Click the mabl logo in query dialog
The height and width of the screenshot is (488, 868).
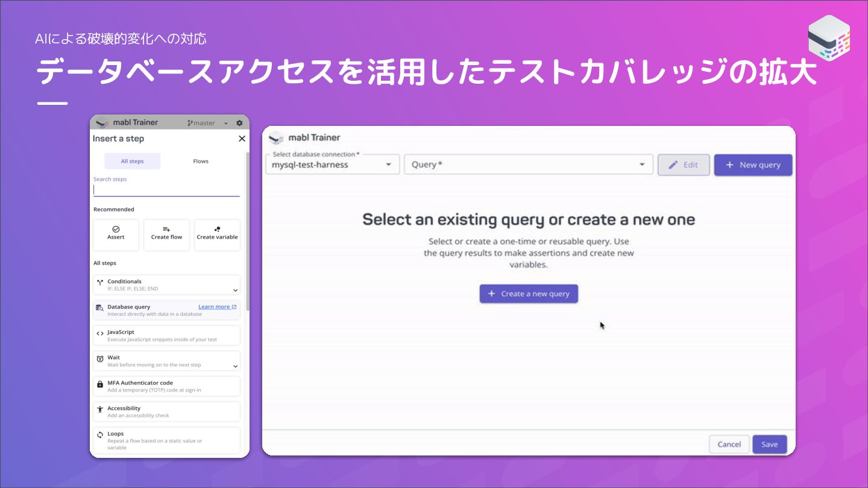point(276,138)
